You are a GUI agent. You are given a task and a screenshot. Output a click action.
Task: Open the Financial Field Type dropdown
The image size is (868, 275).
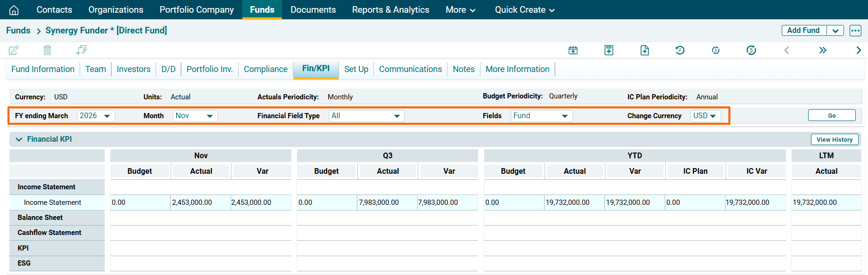coord(366,116)
